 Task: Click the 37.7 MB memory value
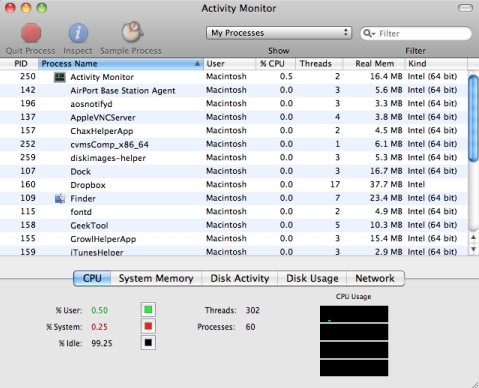tap(386, 184)
